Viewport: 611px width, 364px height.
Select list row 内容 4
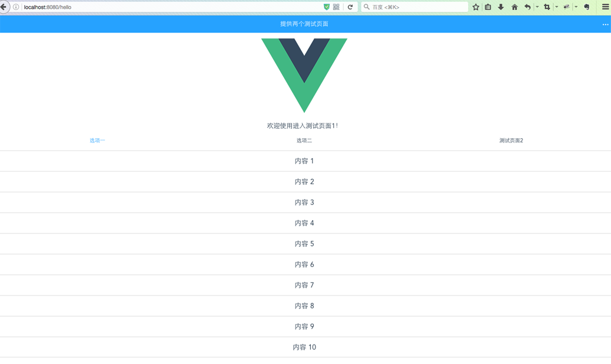coord(305,223)
